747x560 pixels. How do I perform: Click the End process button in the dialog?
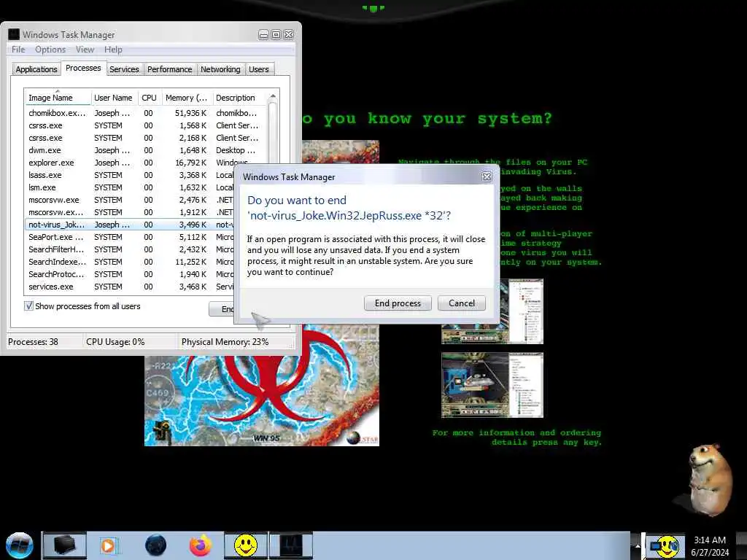click(398, 303)
